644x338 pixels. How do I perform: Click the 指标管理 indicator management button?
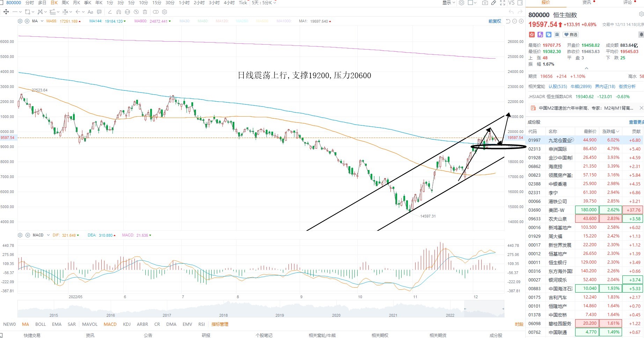click(220, 324)
